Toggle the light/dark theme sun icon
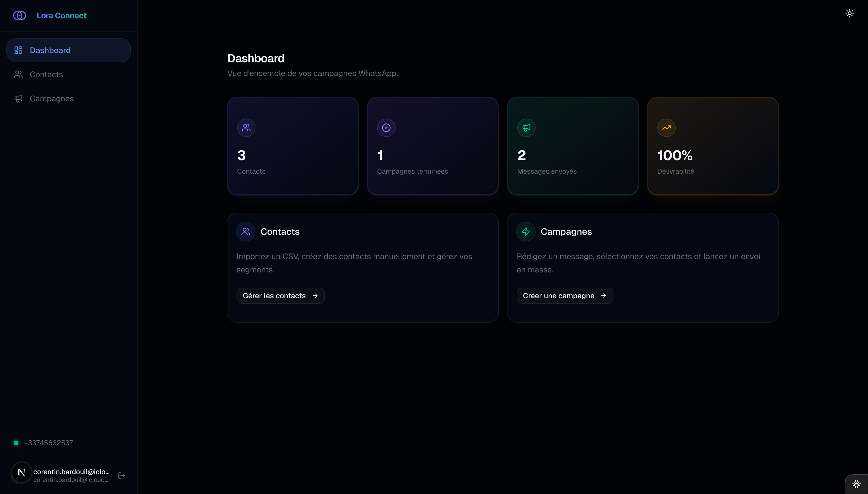Screen dimensions: 868x494 849,13
